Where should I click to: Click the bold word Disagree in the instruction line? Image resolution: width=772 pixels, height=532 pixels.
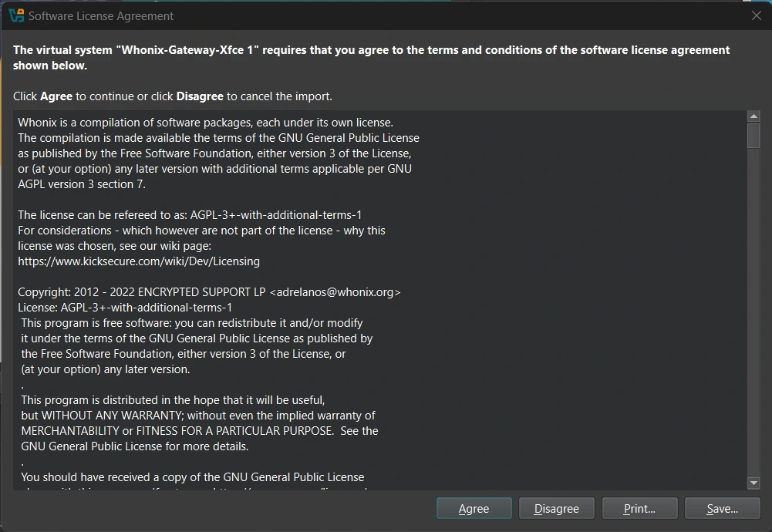coord(200,96)
